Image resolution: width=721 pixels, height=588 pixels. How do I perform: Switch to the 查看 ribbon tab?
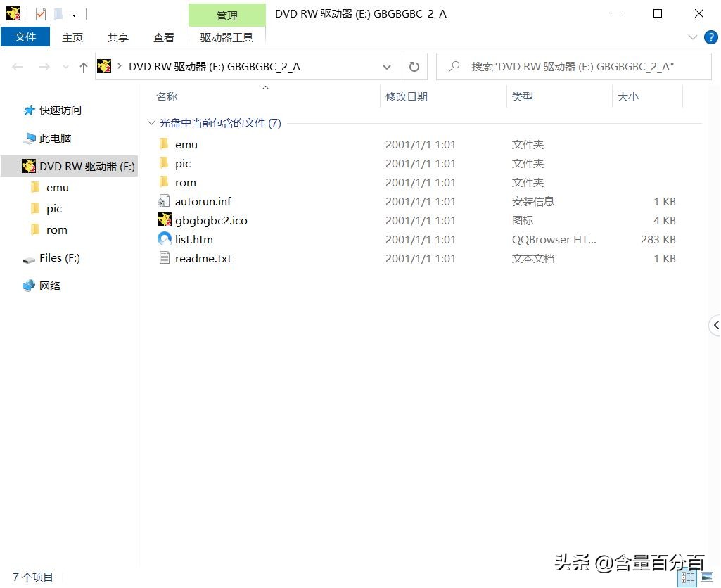click(x=163, y=37)
